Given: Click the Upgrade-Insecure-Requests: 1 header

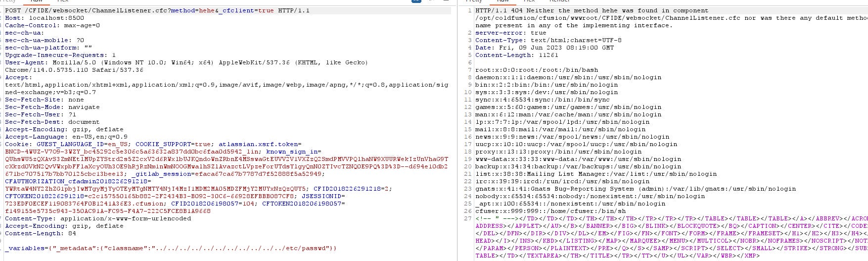Looking at the screenshot, I should (60, 55).
